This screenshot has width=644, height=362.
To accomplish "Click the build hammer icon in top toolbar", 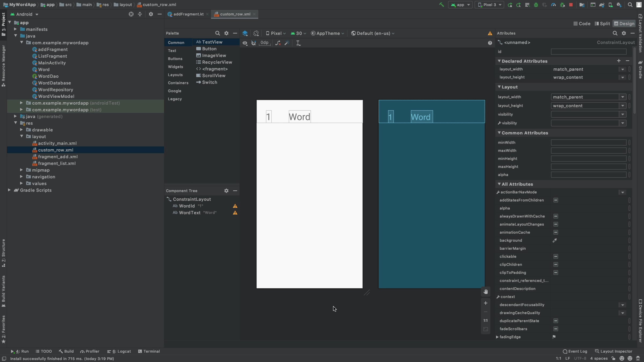I will [x=441, y=5].
